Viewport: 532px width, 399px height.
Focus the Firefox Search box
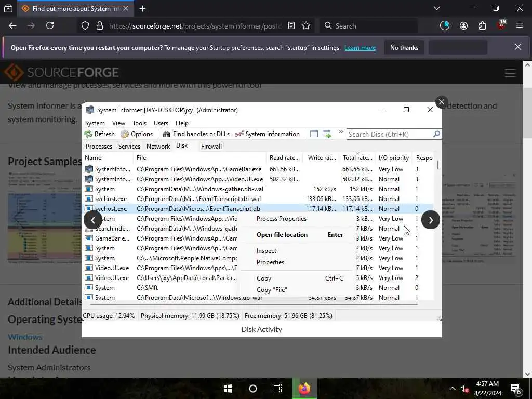tap(368, 26)
